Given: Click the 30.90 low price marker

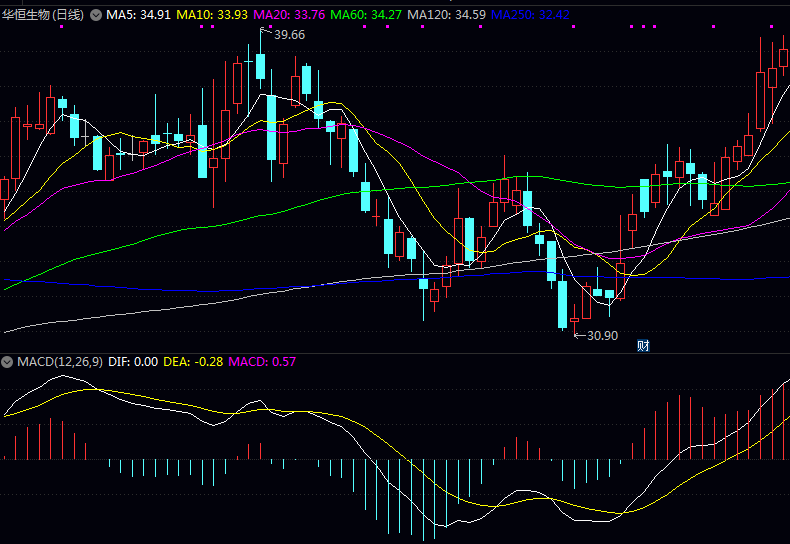Looking at the screenshot, I should pos(603,335).
